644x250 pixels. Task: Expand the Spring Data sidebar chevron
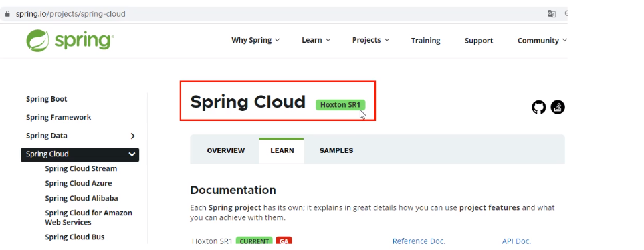pos(132,136)
